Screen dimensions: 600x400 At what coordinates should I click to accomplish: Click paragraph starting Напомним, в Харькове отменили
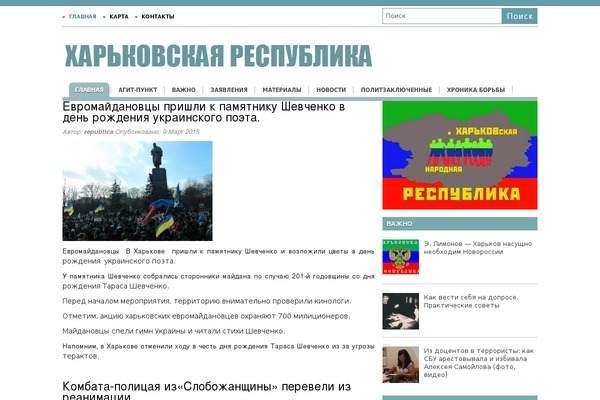coord(218,351)
